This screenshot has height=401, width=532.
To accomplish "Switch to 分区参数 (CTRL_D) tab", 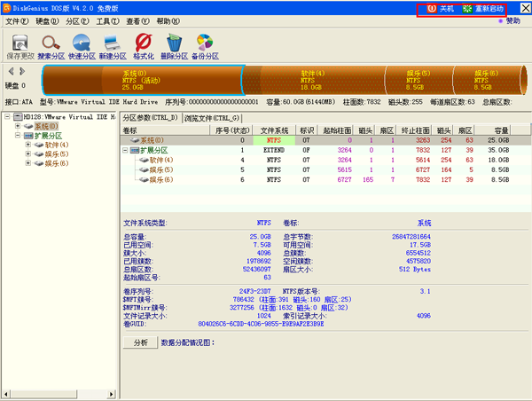I will 151,118.
